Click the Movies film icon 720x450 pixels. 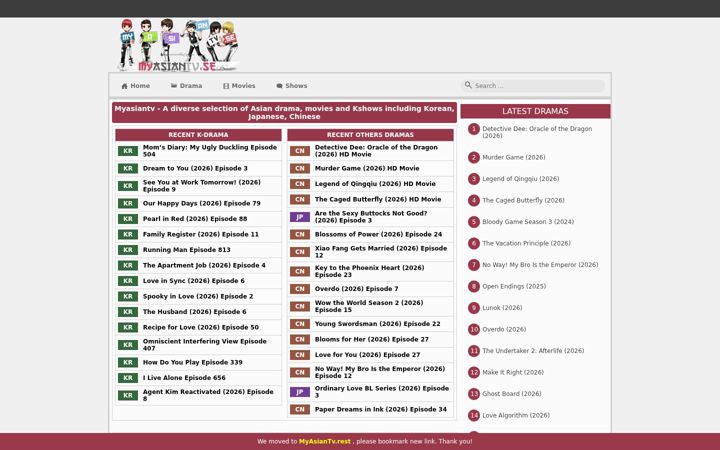point(226,86)
